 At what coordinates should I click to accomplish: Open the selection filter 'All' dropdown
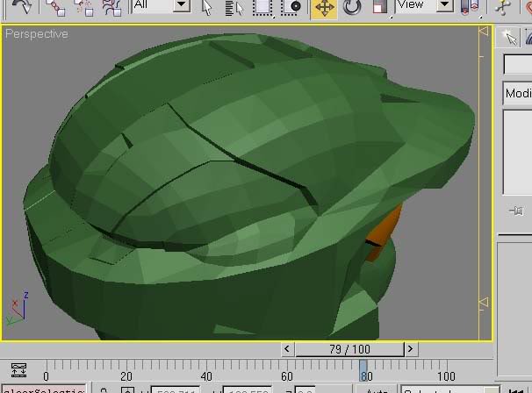(x=162, y=5)
